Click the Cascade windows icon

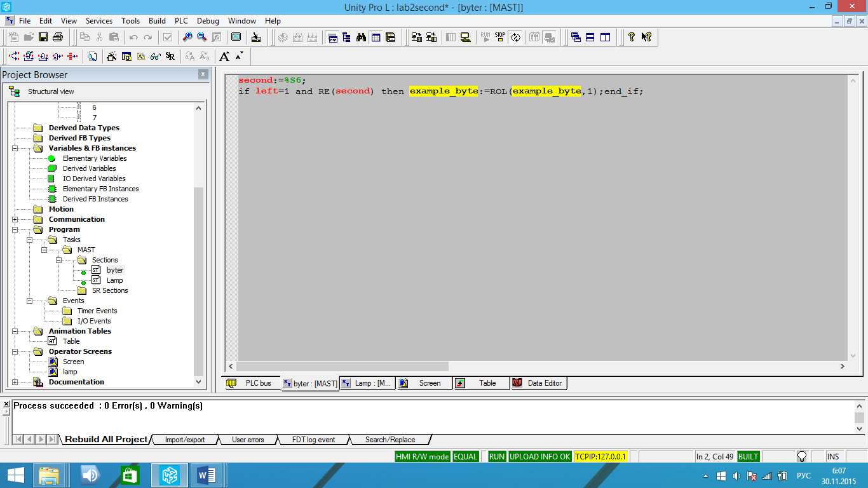576,37
